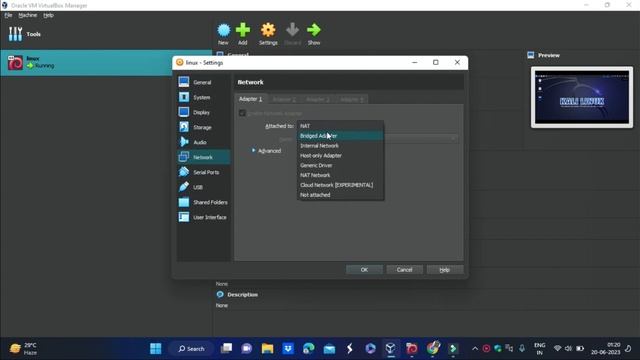Switch to the Adapter 2 tab
The image size is (640, 360).
tap(284, 99)
